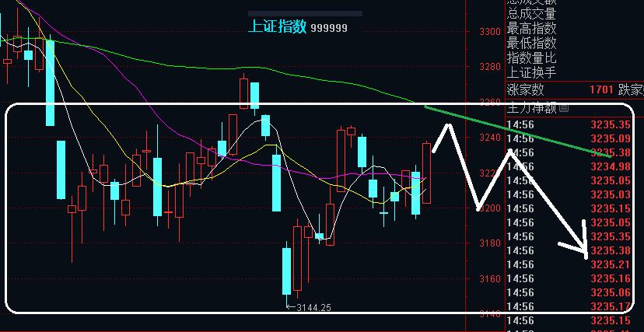Click the rising count value 1701
The image size is (644, 332).
602,90
